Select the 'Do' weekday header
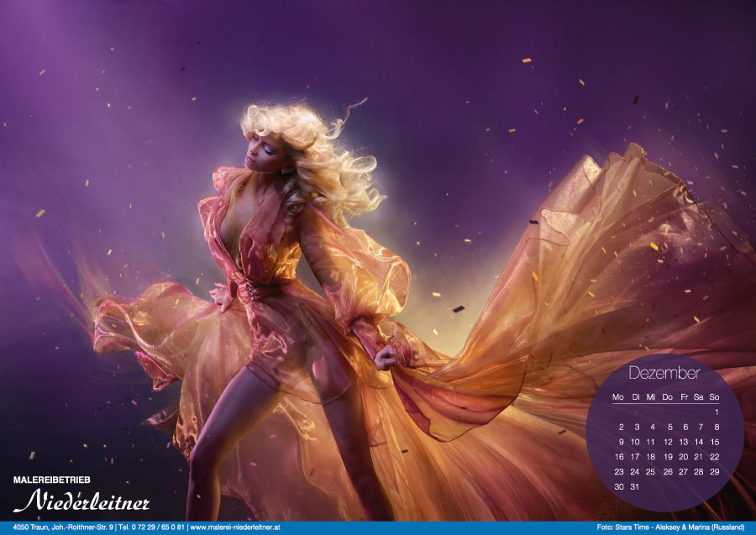Viewport: 756px width, 535px height. click(667, 397)
